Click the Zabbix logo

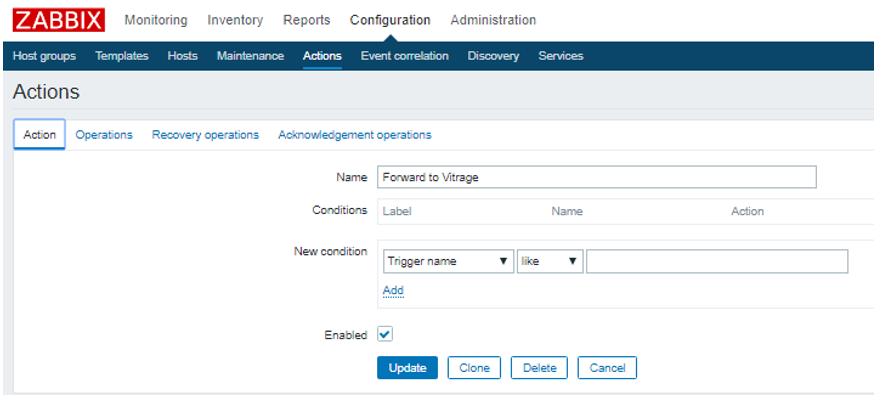pos(58,20)
